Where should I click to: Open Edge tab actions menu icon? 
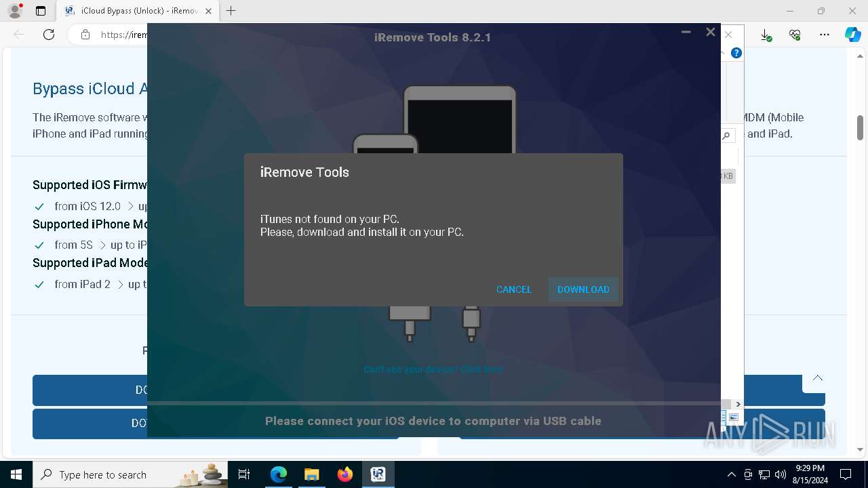coord(41,11)
